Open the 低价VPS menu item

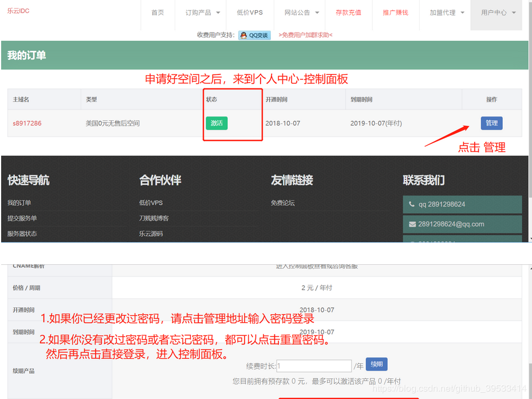(250, 13)
